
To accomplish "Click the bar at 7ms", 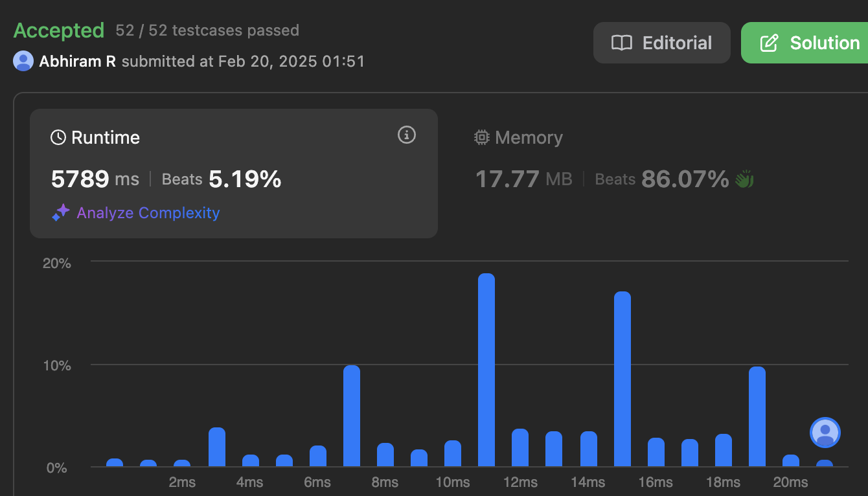I will pyautogui.click(x=352, y=416).
